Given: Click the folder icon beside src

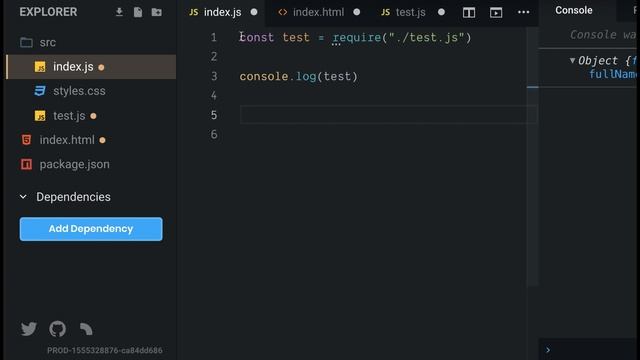Looking at the screenshot, I should pyautogui.click(x=27, y=42).
